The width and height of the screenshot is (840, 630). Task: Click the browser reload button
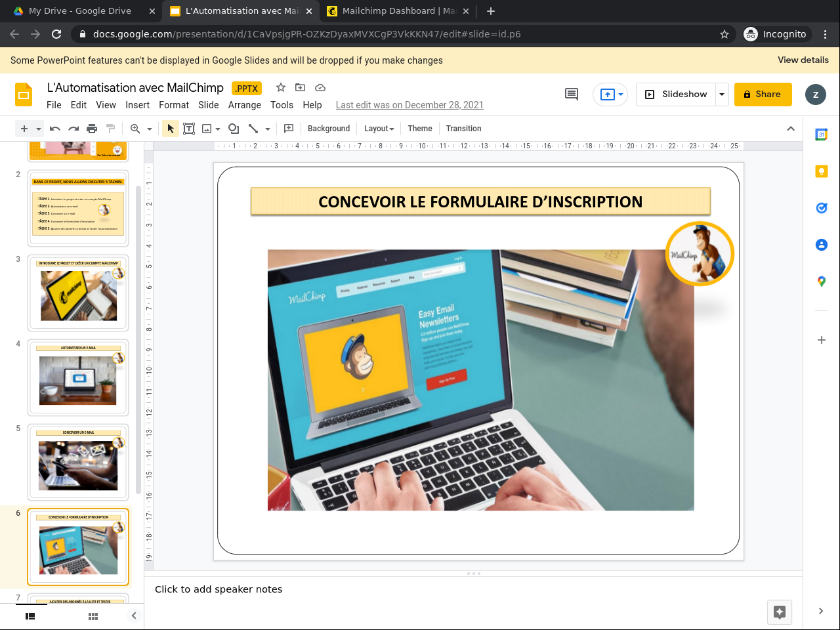tap(56, 34)
